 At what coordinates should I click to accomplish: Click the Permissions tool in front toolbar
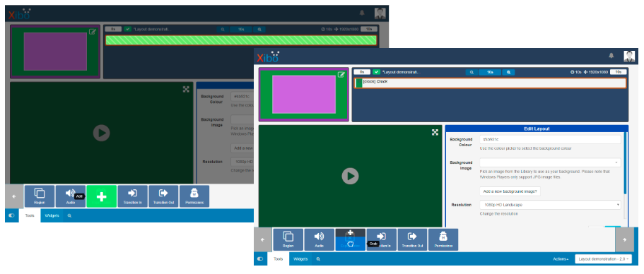click(x=443, y=239)
